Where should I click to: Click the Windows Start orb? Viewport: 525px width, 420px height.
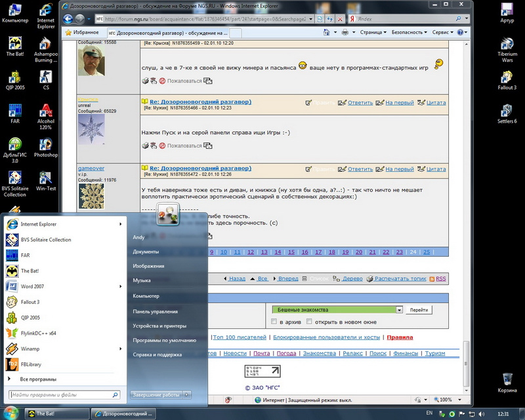coord(10,413)
